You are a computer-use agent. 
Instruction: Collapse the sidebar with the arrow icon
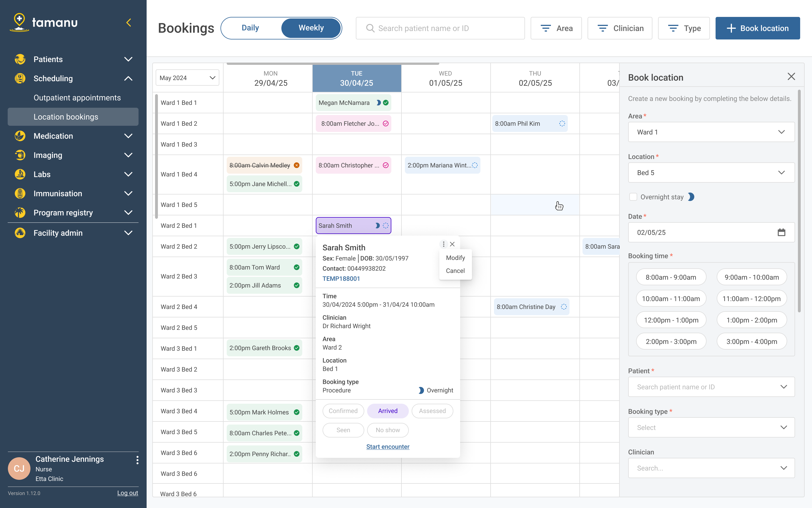pos(129,23)
